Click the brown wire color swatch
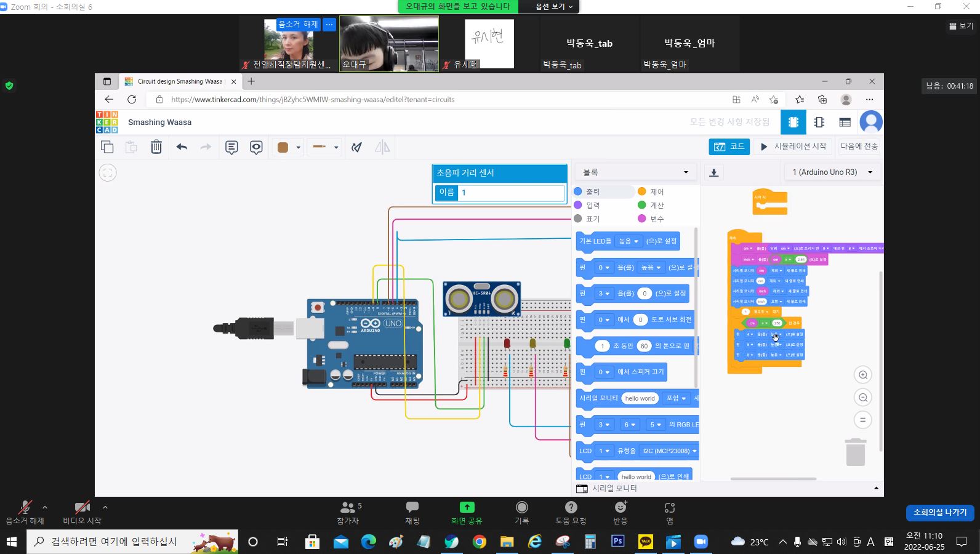Screen dimensions: 980x554 click(283, 147)
